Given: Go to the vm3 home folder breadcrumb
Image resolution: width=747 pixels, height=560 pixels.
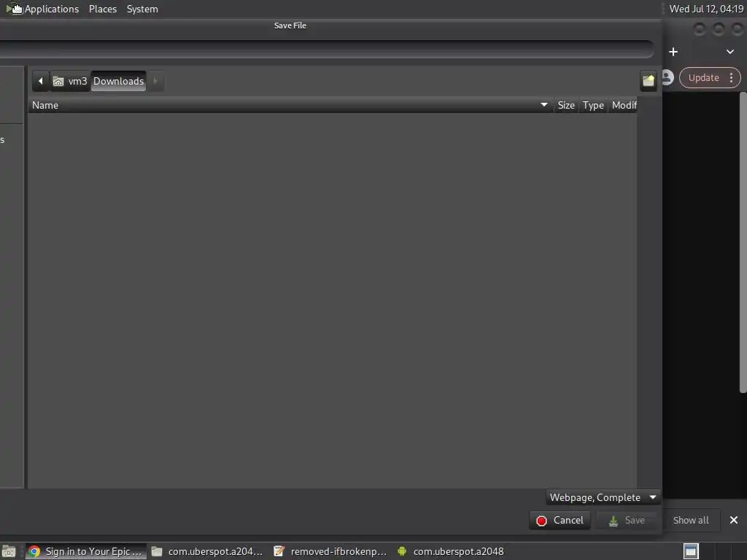Looking at the screenshot, I should [70, 81].
